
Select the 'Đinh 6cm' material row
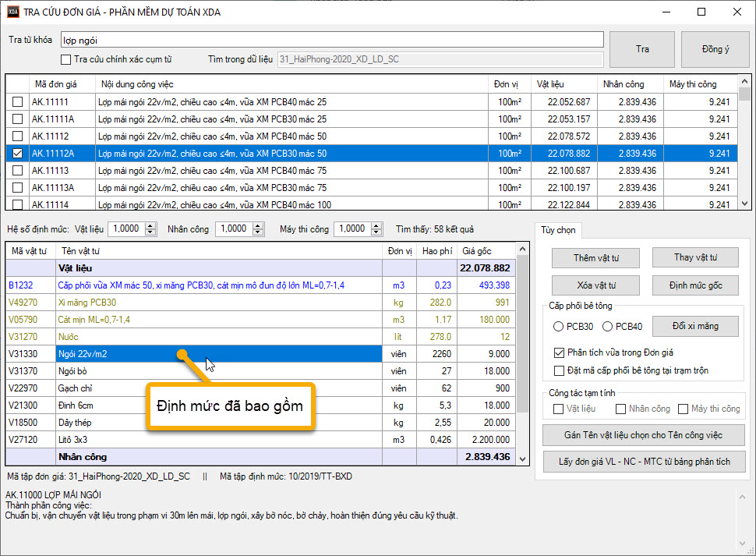pos(260,405)
